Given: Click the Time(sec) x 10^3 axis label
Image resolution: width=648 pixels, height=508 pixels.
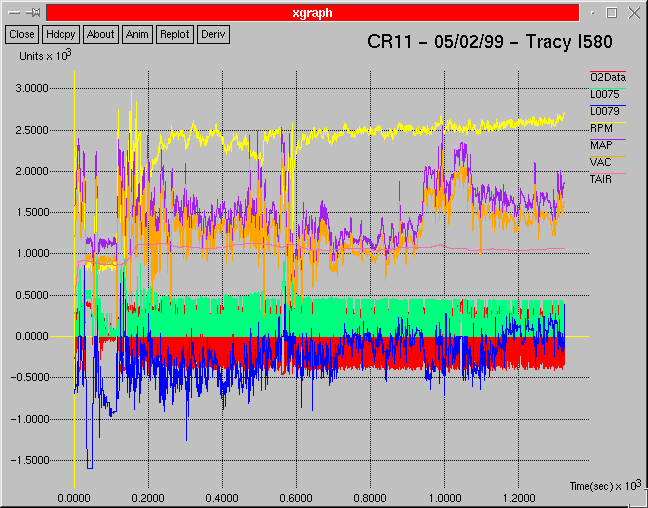Looking at the screenshot, I should pos(605,486).
